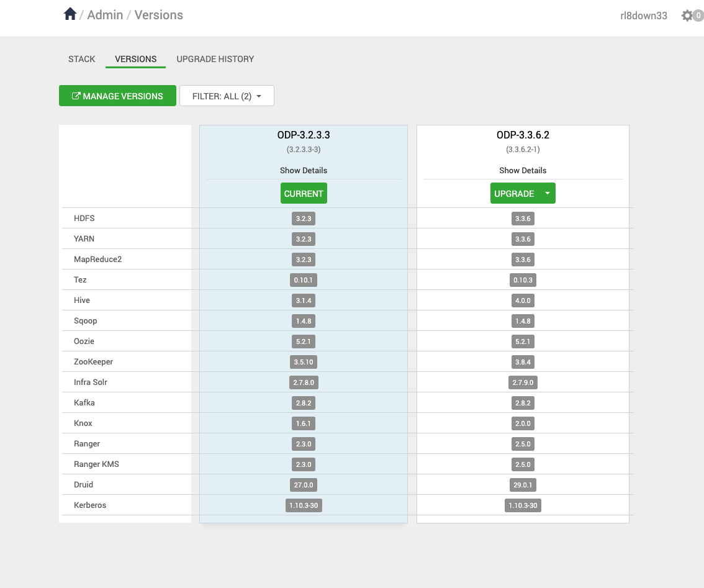Screen dimensions: 704x588
Task: Select the MapReduce2 service row label
Action: coord(98,259)
